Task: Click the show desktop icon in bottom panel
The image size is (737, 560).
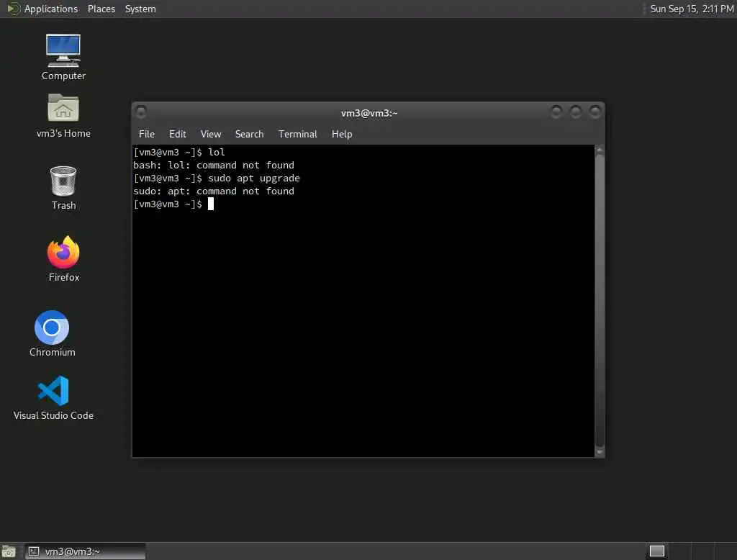Action: click(x=9, y=551)
